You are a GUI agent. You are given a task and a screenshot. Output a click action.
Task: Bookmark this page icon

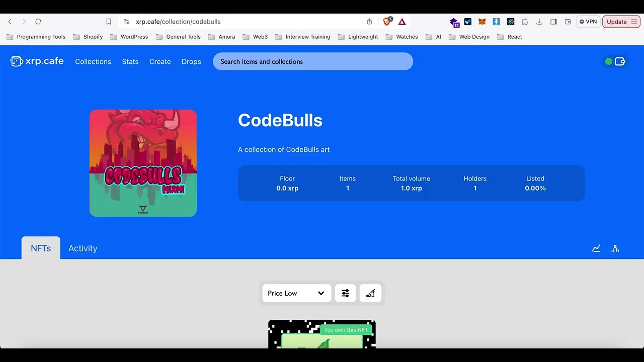109,22
